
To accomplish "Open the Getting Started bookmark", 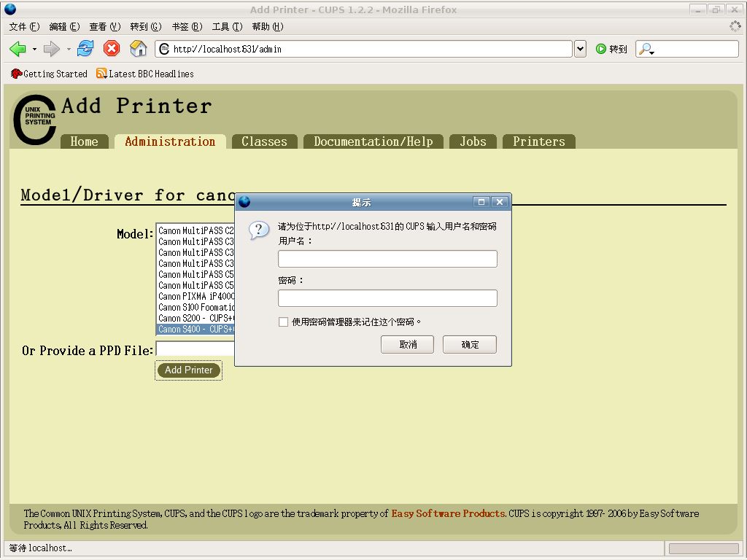I will (x=49, y=74).
